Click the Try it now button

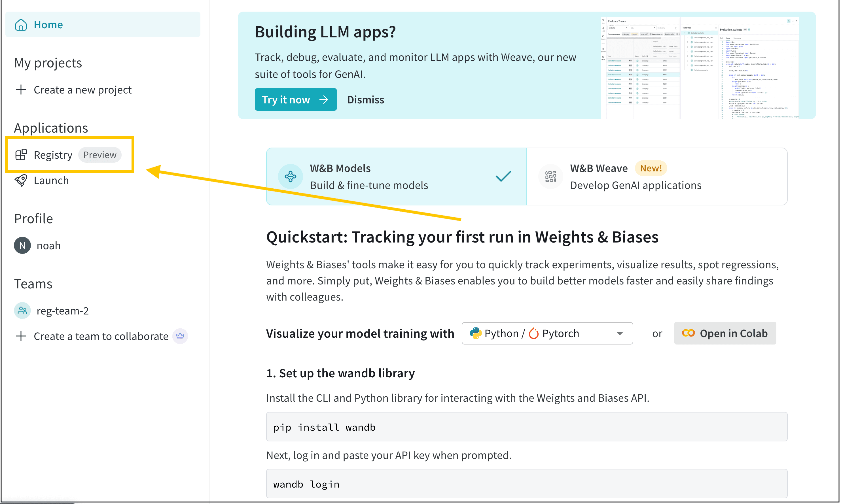[296, 99]
